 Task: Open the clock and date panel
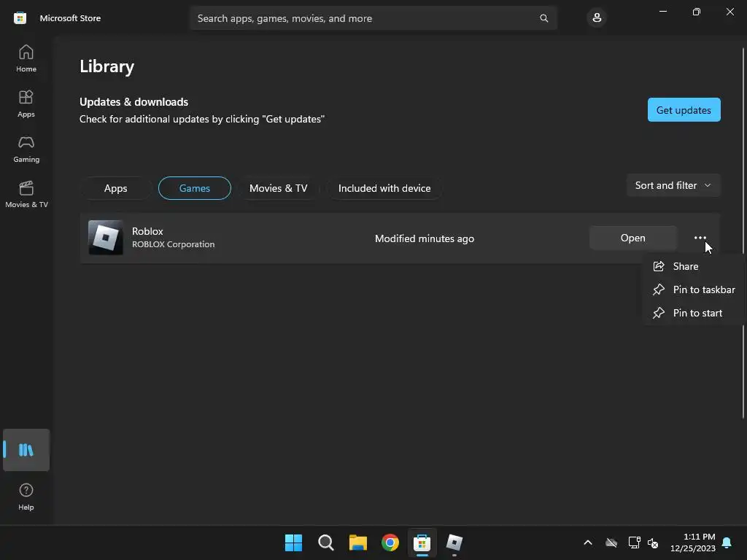click(x=693, y=542)
